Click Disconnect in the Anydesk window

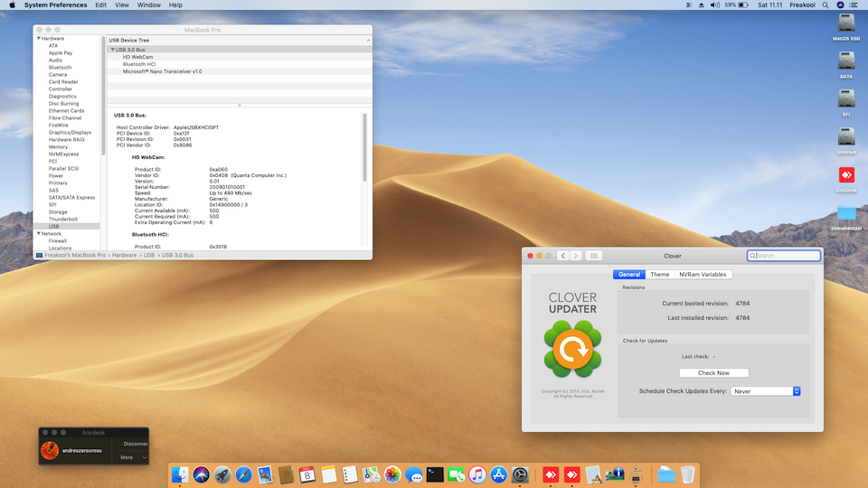pyautogui.click(x=136, y=444)
